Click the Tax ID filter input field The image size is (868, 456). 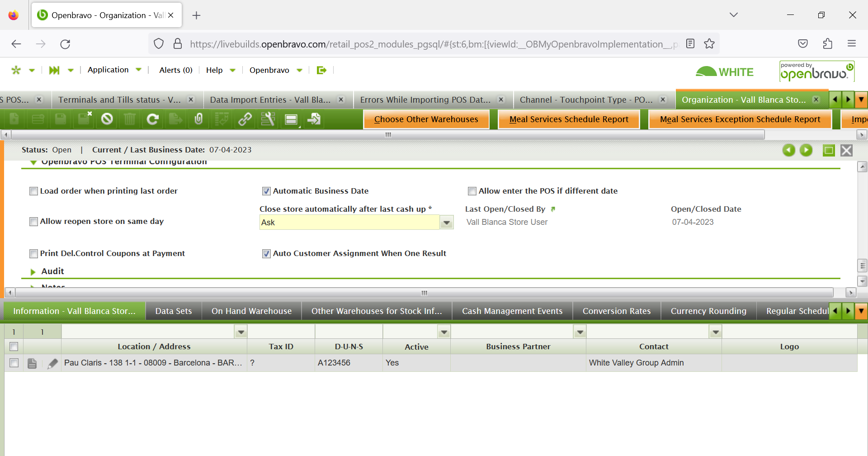coord(281,332)
